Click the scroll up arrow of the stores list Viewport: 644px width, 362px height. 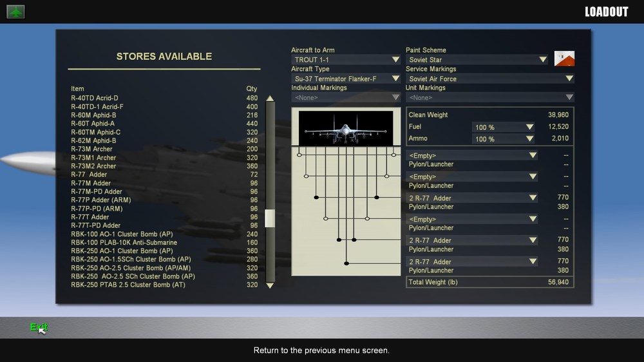coord(270,98)
